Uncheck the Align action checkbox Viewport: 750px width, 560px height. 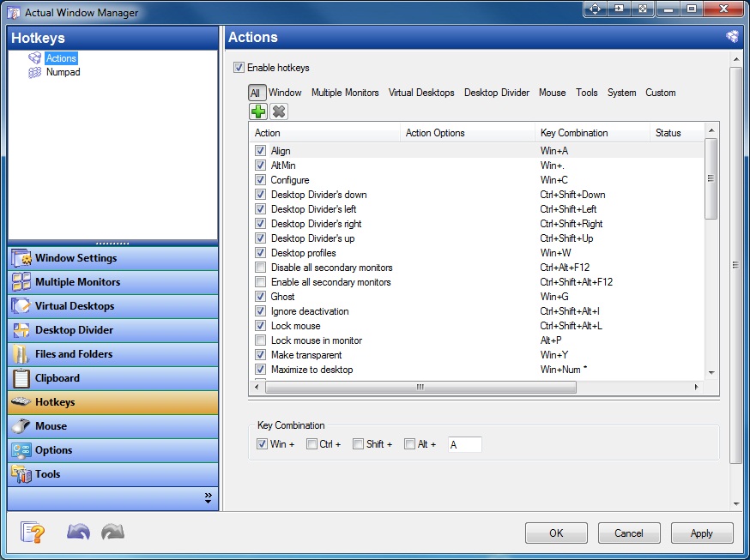[x=260, y=151]
